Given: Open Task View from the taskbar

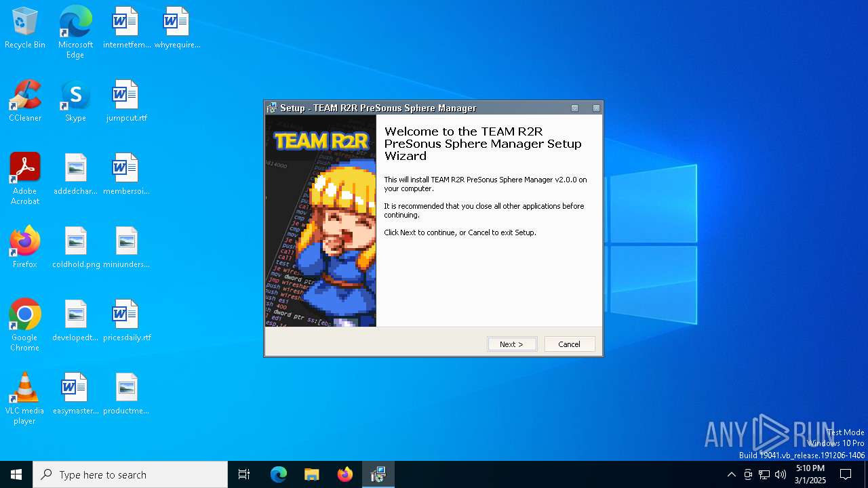Looking at the screenshot, I should tap(244, 474).
